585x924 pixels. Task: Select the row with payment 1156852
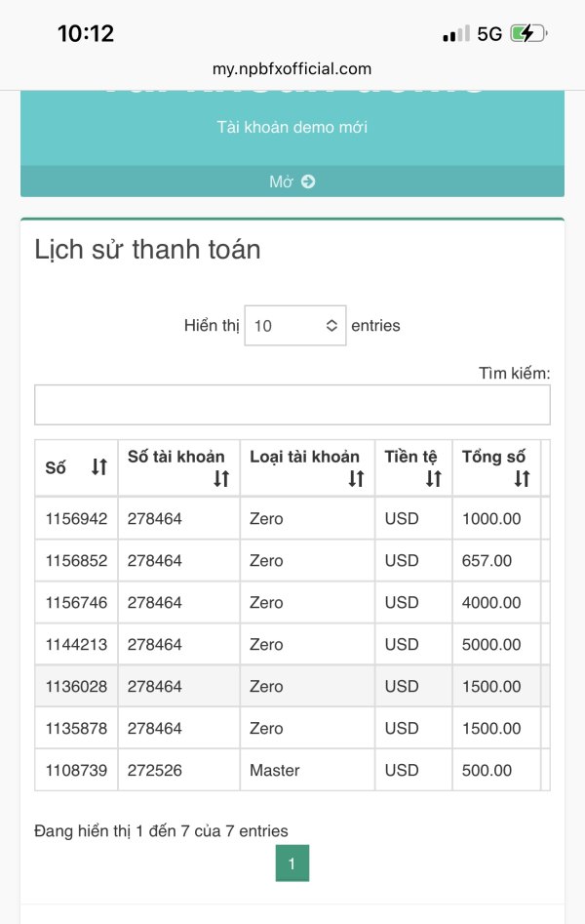point(76,561)
